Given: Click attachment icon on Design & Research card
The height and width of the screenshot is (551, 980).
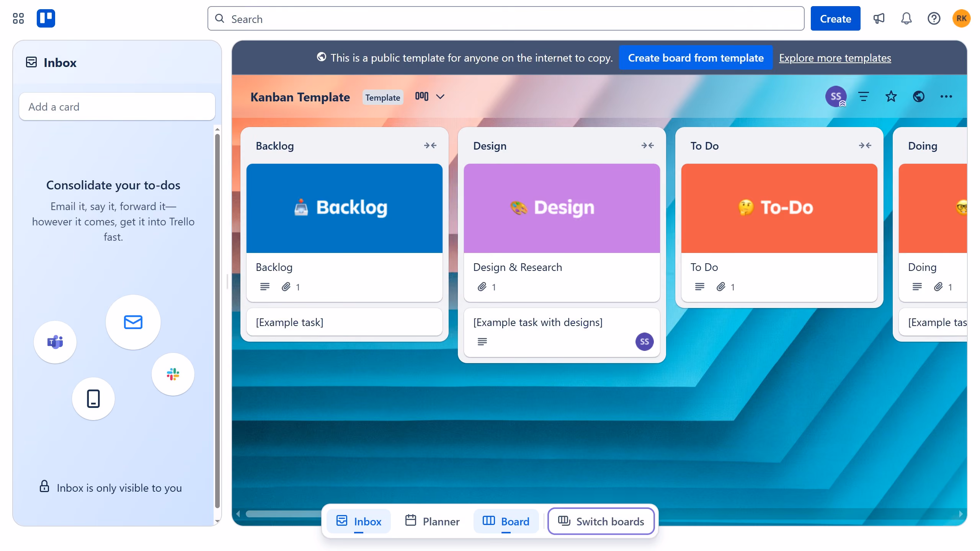Looking at the screenshot, I should coord(482,287).
